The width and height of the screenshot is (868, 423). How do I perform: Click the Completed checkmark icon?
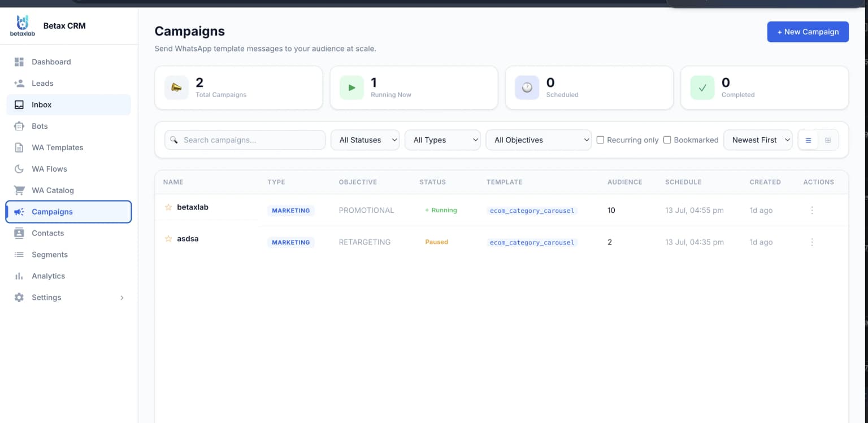pyautogui.click(x=702, y=88)
